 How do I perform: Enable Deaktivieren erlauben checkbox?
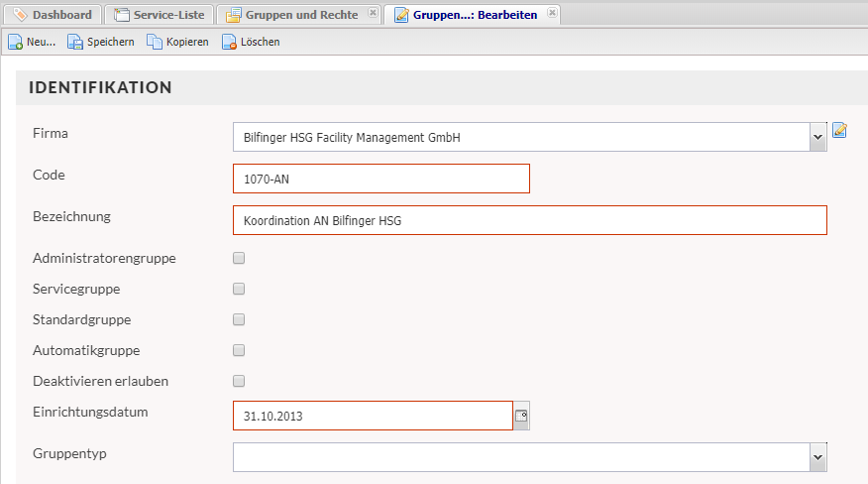pyautogui.click(x=239, y=381)
